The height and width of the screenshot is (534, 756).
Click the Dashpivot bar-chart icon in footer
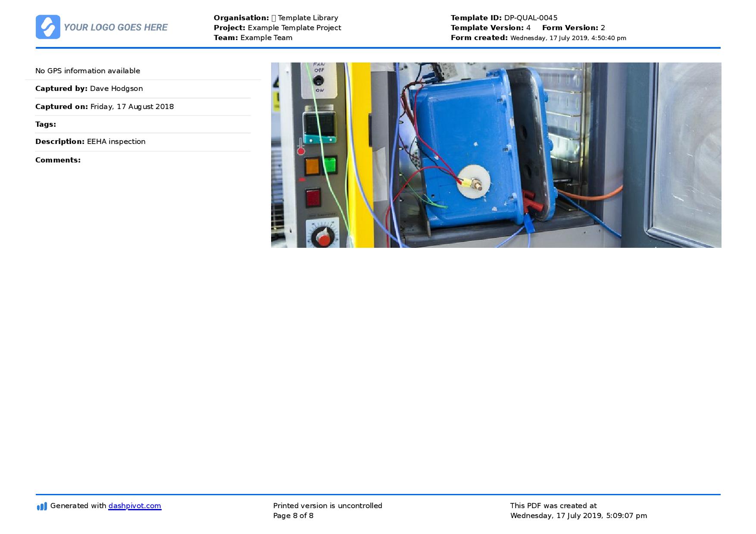tap(42, 506)
